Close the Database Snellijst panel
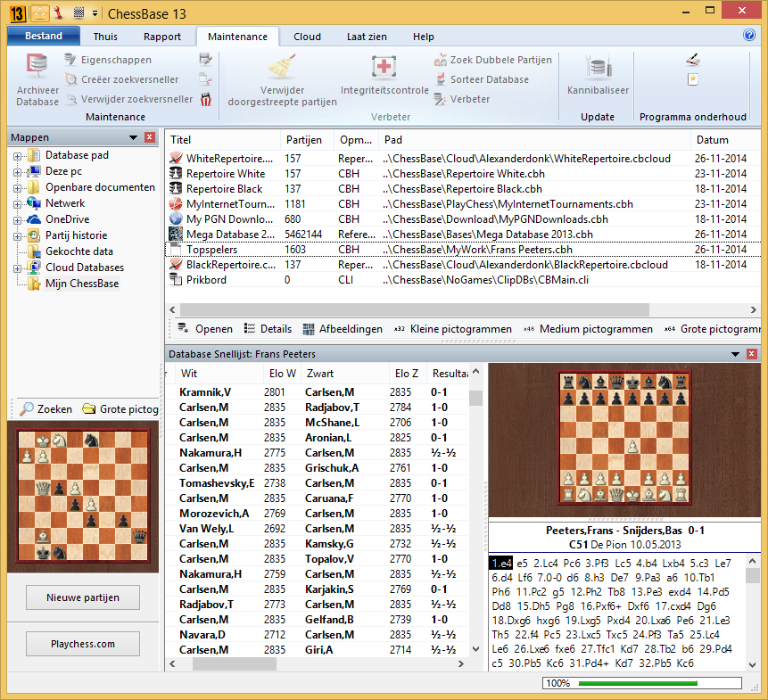768x700 pixels. [x=752, y=353]
